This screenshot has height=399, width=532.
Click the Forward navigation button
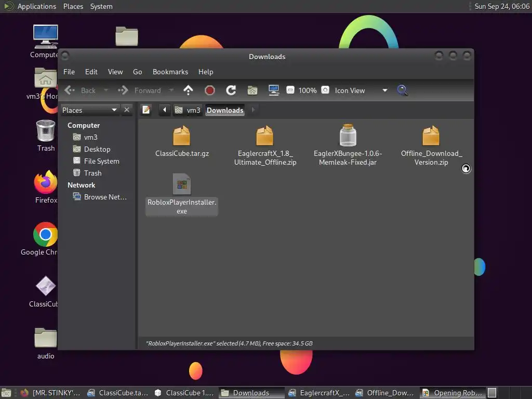(139, 90)
